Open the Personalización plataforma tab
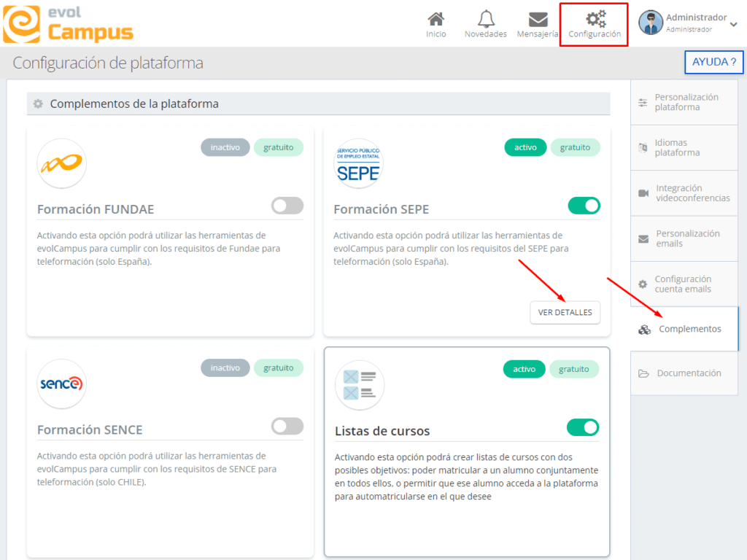747x560 pixels. [x=684, y=102]
